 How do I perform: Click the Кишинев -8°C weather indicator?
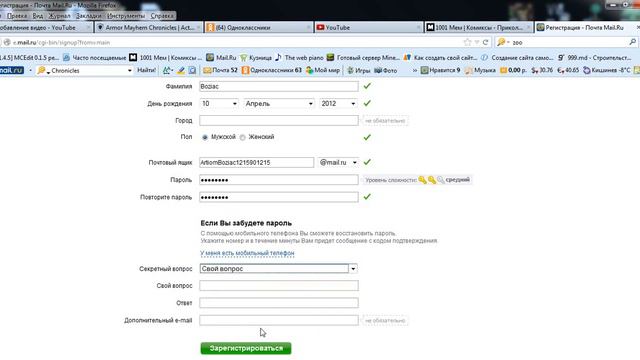[607, 70]
